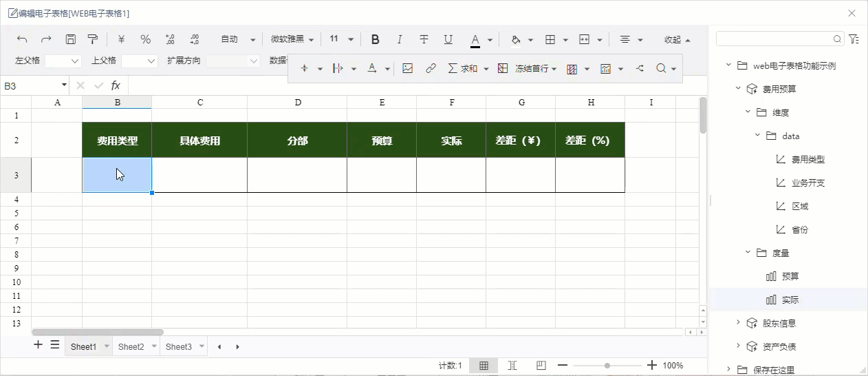Viewport: 868px width, 376px height.
Task: Apply font color A
Action: [475, 40]
